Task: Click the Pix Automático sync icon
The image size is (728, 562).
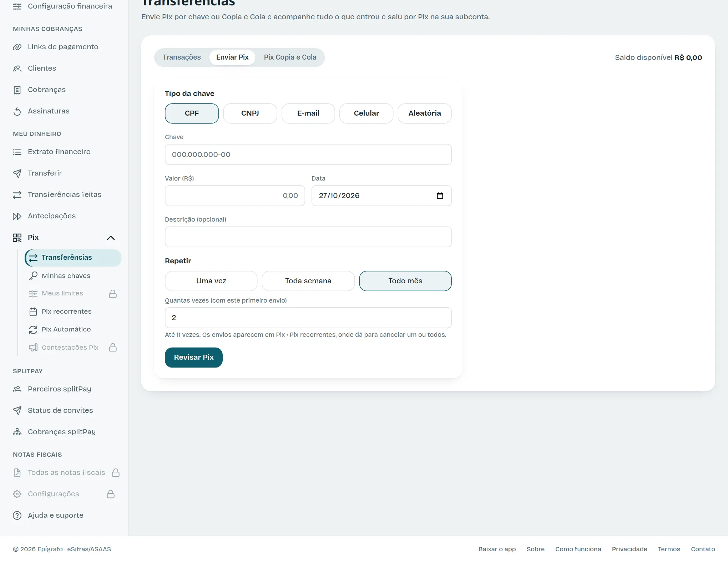Action: [x=33, y=329]
